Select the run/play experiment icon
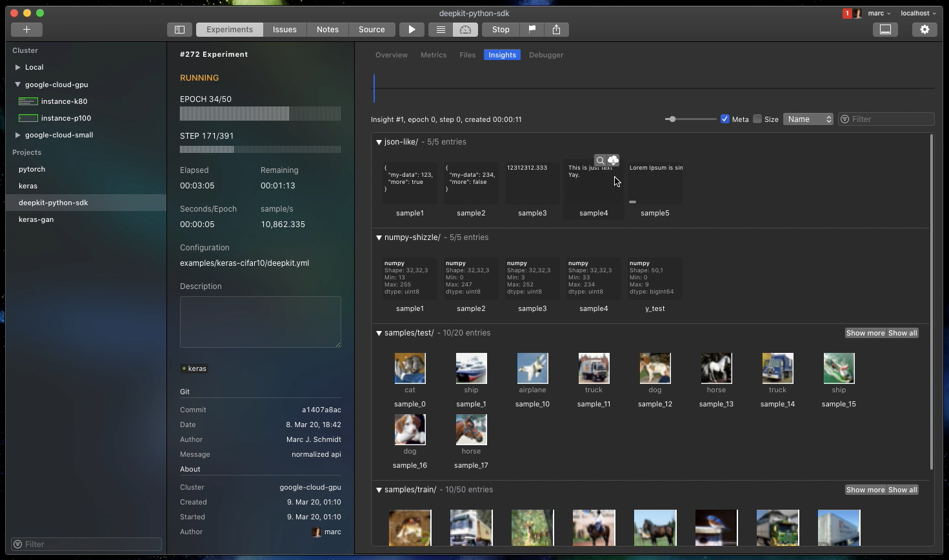 [412, 29]
